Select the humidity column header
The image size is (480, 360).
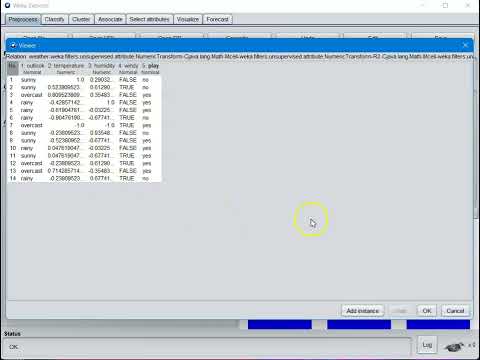point(102,68)
